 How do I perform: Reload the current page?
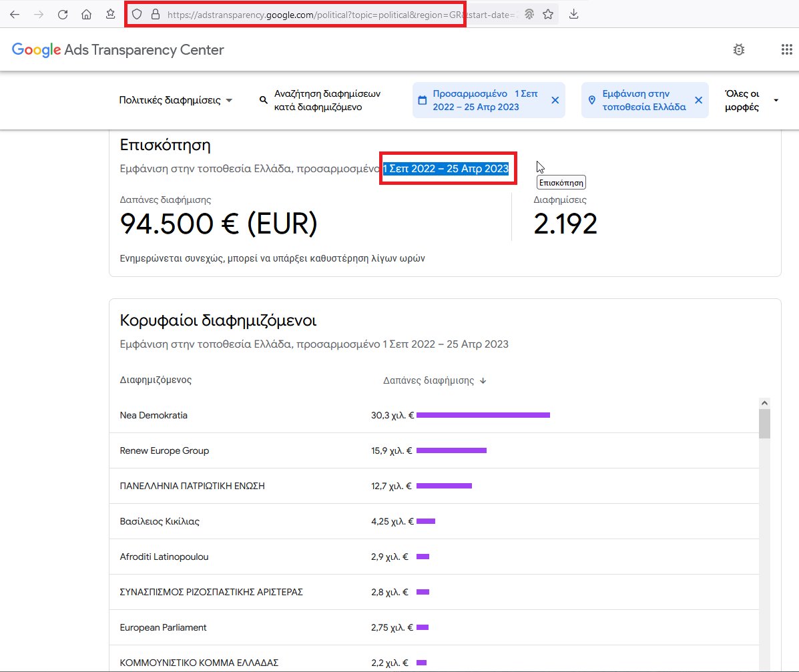pos(63,14)
